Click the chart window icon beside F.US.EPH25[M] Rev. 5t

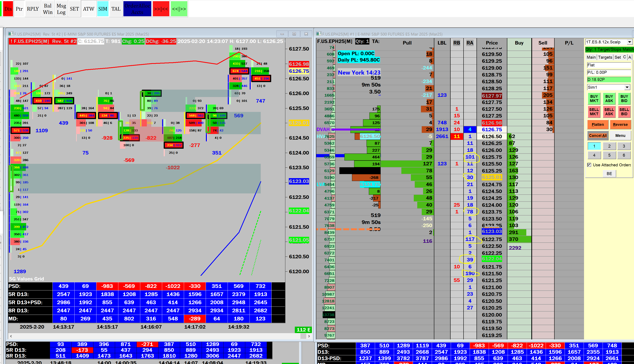(10, 34)
